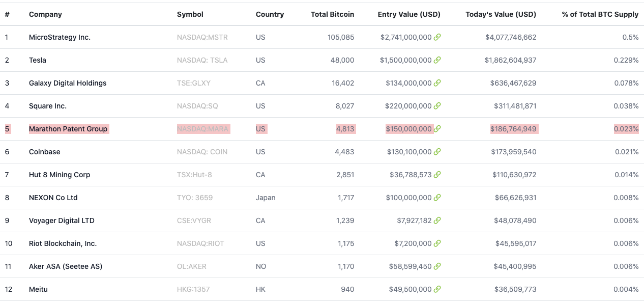Open the link icon beside NEXON's $100,000,000
Image resolution: width=644 pixels, height=303 pixels.
437,198
